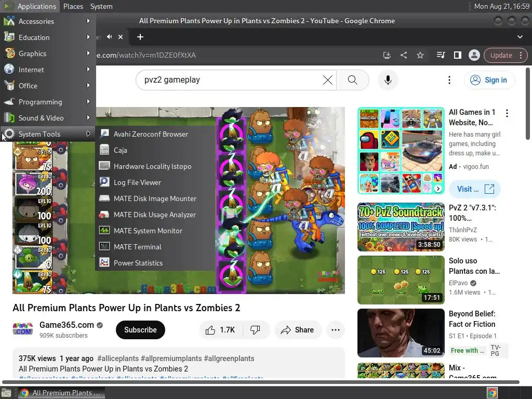Open the Game365.com channel link
The width and height of the screenshot is (532, 399).
[66, 325]
